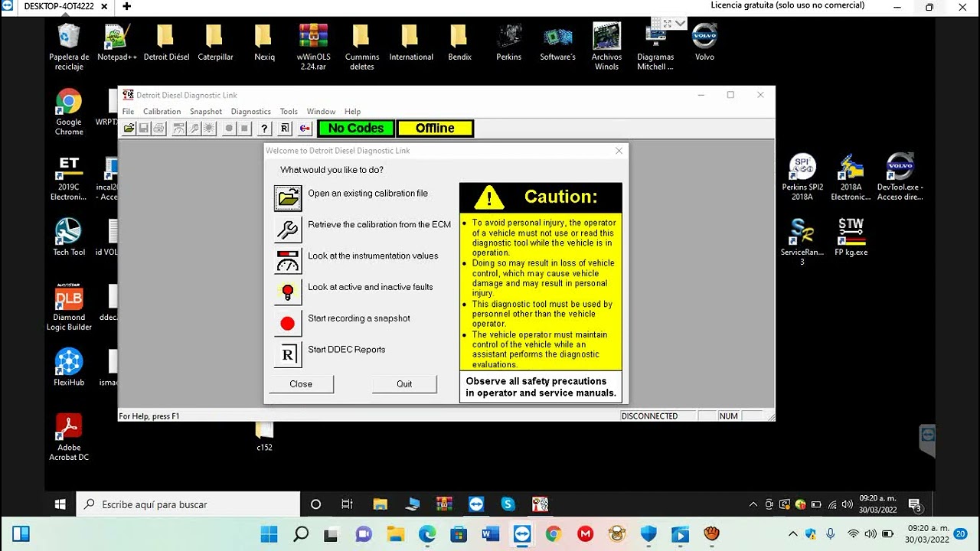Open the International desktop folder
Screen dimensions: 980x551
coord(411,43)
